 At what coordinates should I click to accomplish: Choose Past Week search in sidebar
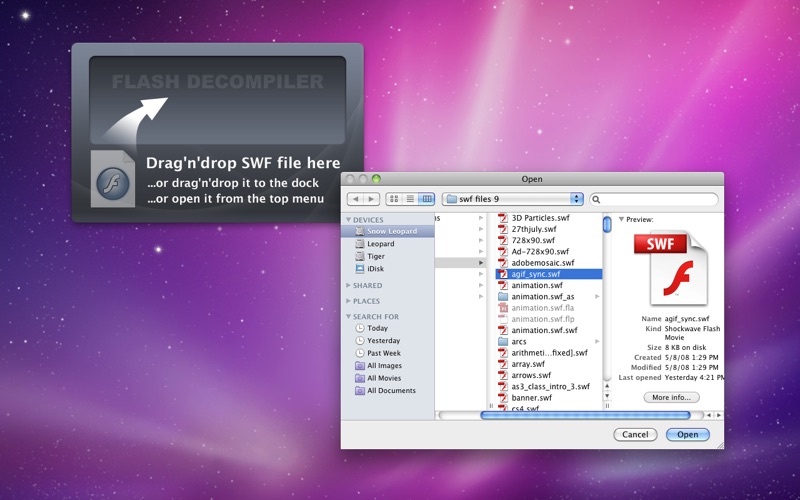point(388,353)
